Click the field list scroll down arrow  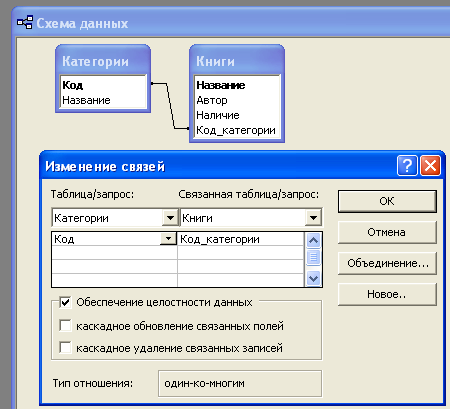[x=313, y=278]
